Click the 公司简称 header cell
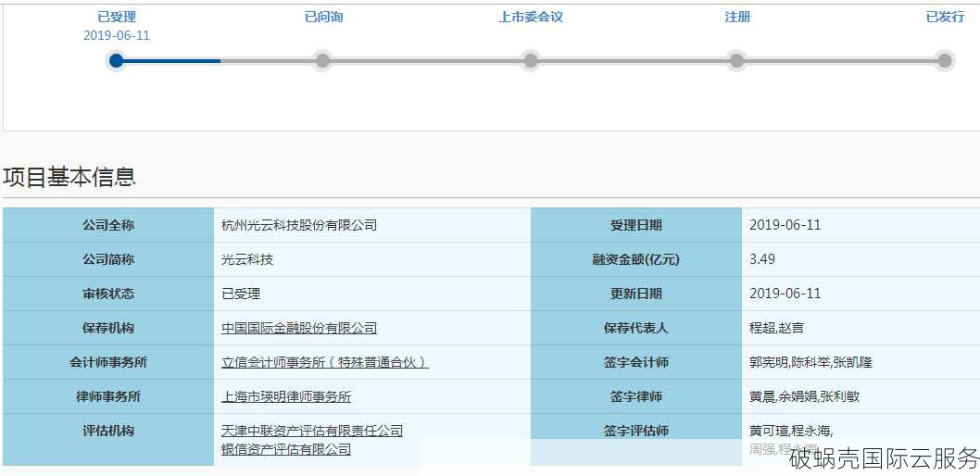980x476 pixels. point(108,259)
